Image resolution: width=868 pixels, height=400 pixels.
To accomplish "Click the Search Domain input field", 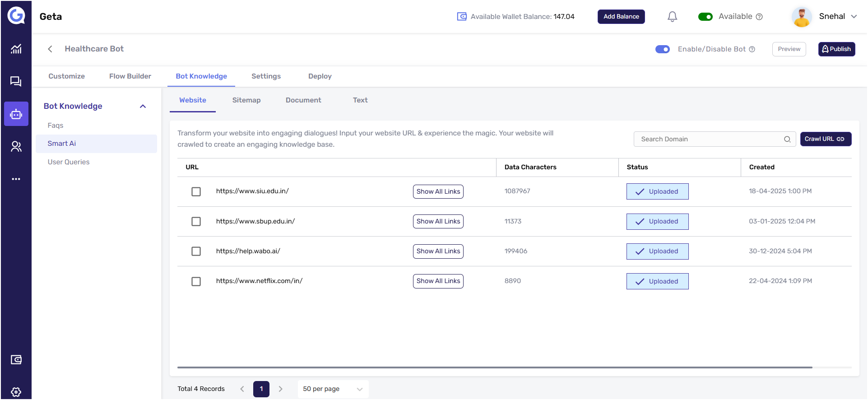I will click(709, 139).
